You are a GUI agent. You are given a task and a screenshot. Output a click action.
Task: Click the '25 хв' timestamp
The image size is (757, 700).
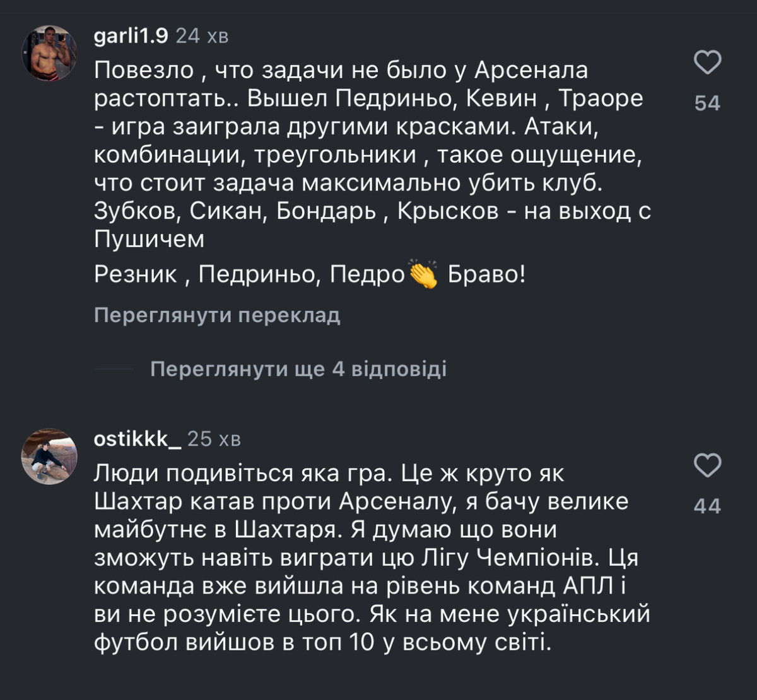tap(214, 439)
